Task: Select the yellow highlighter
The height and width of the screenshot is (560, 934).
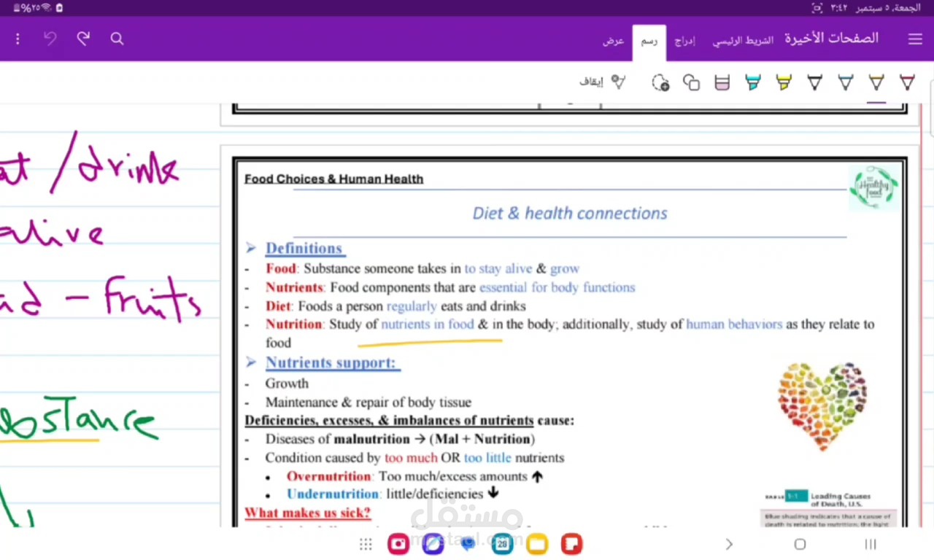Action: (784, 82)
